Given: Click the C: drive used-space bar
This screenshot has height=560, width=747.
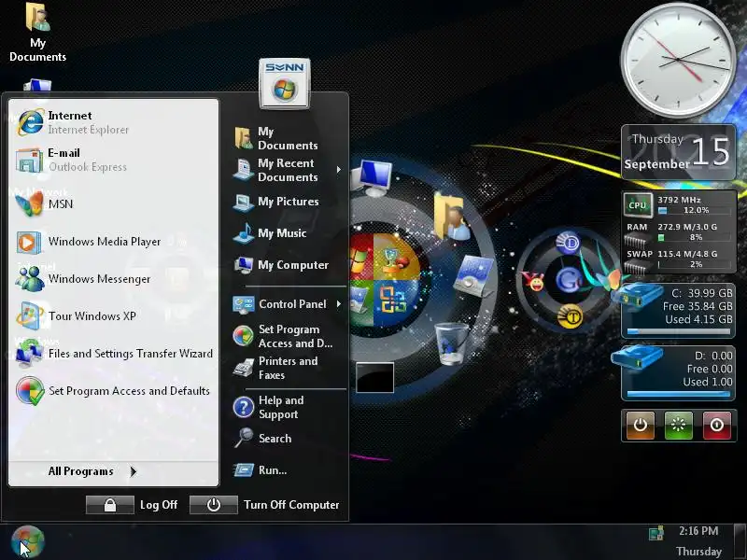Looking at the screenshot, I should point(679,331).
